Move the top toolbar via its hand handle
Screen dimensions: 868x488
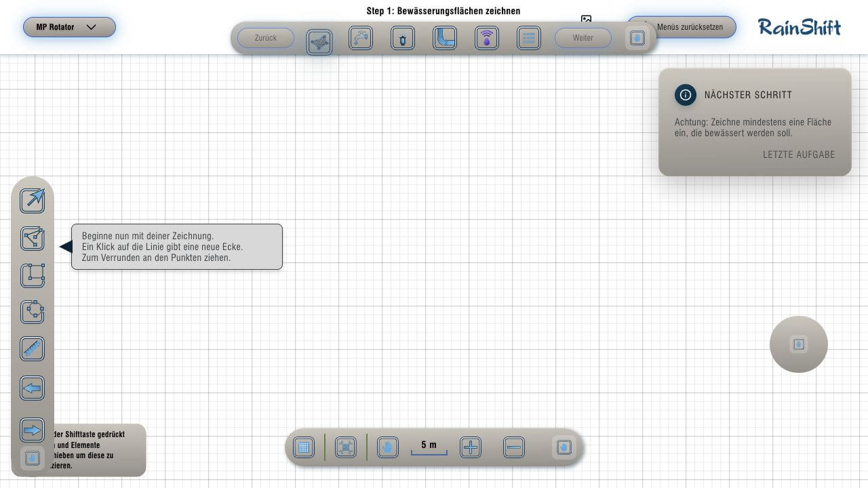[637, 38]
